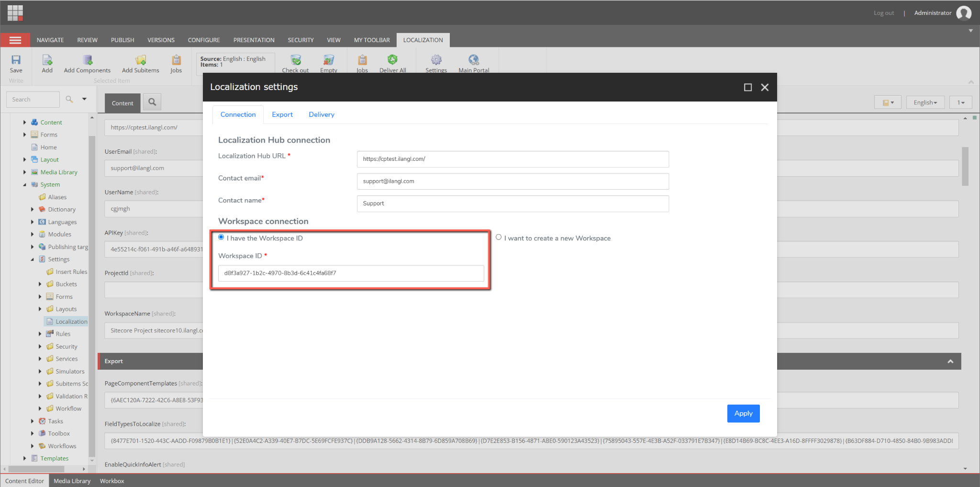Close the Localization settings dialog

765,87
